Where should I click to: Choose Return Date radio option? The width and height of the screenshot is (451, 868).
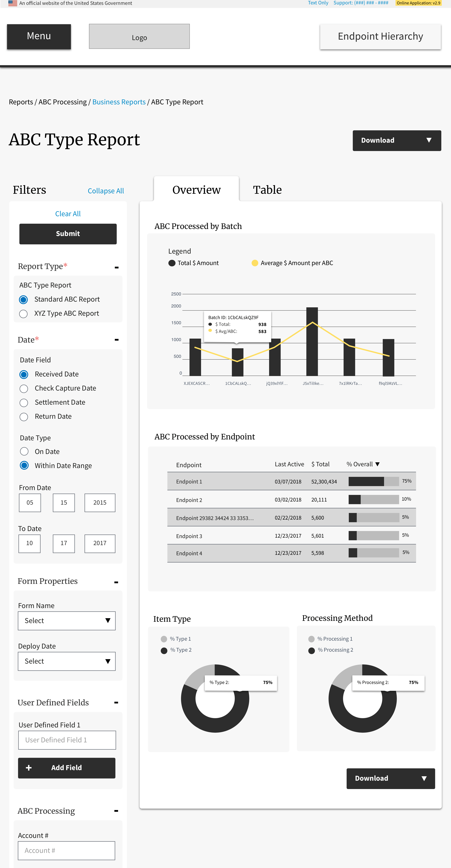(24, 417)
